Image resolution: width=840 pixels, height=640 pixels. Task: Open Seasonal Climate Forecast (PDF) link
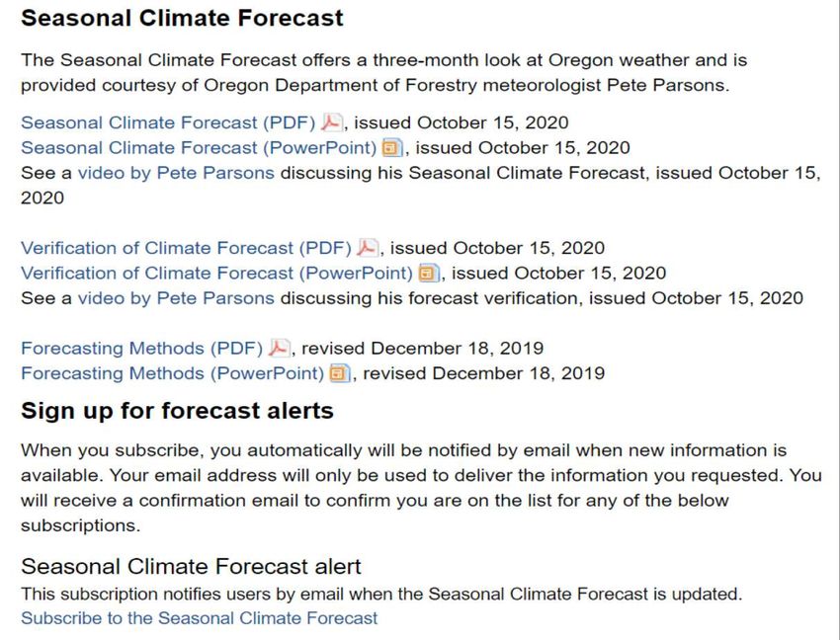coord(168,122)
